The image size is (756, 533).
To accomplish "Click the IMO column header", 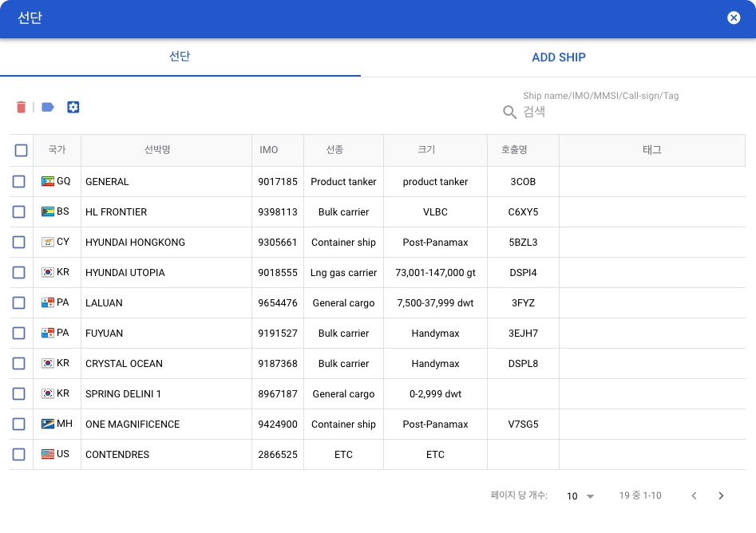I will click(269, 150).
